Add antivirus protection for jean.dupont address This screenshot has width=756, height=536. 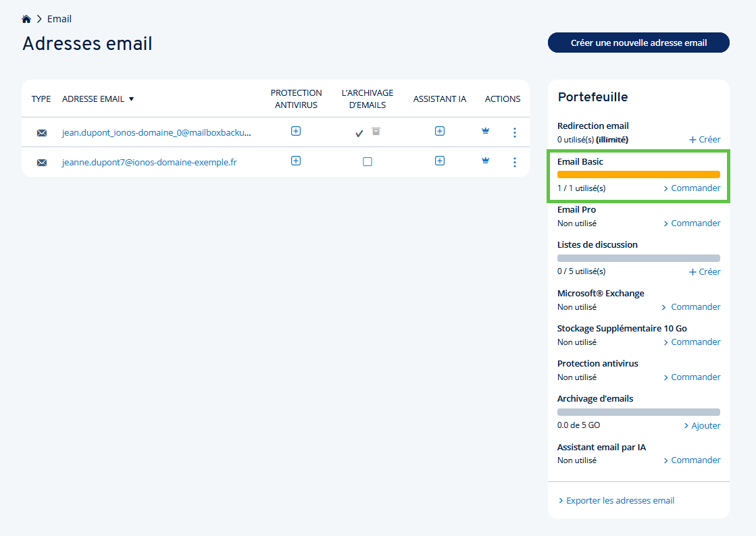pos(296,131)
